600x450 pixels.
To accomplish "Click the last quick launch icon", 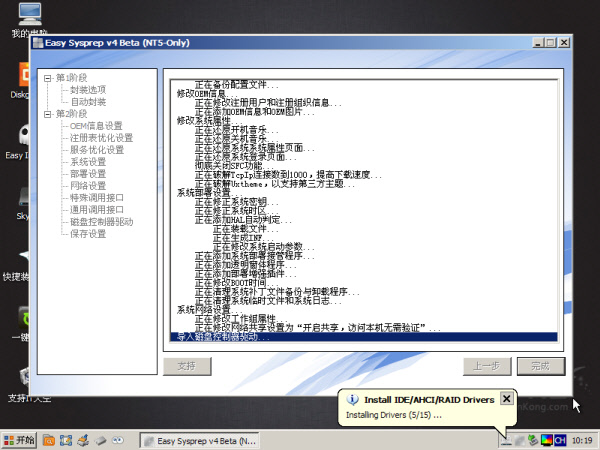I will [x=117, y=440].
